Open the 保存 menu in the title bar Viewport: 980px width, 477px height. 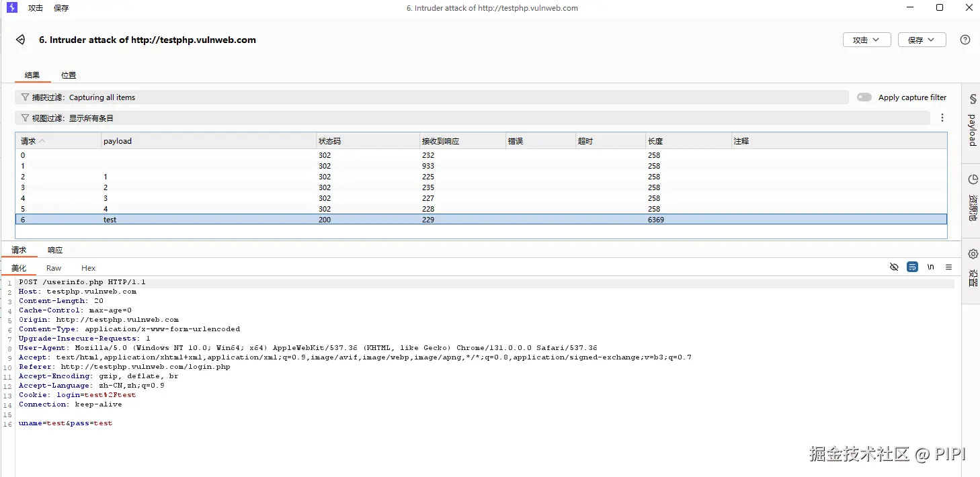click(61, 8)
